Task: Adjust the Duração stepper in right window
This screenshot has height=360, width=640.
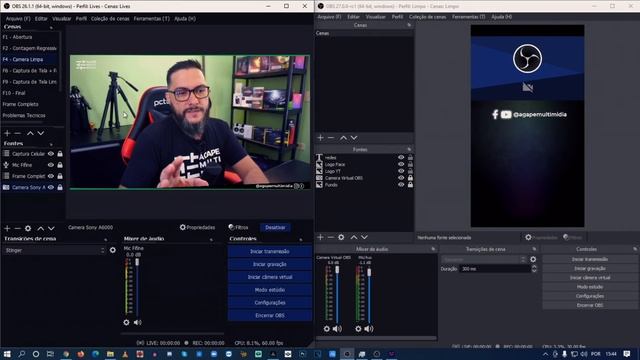Action: pos(534,269)
